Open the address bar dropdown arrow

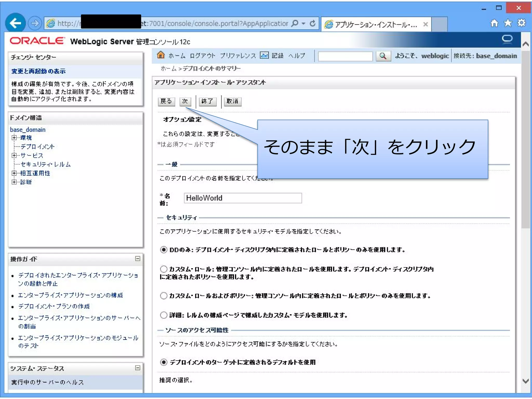[x=303, y=24]
